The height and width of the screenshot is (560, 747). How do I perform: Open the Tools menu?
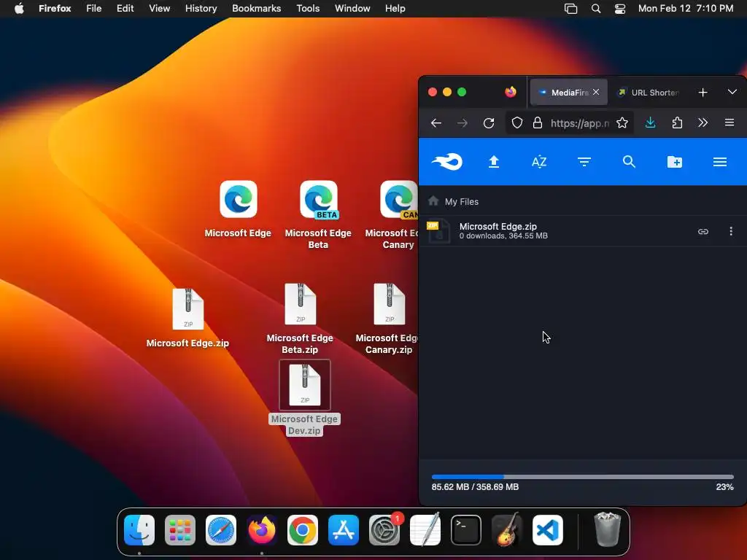point(308,9)
